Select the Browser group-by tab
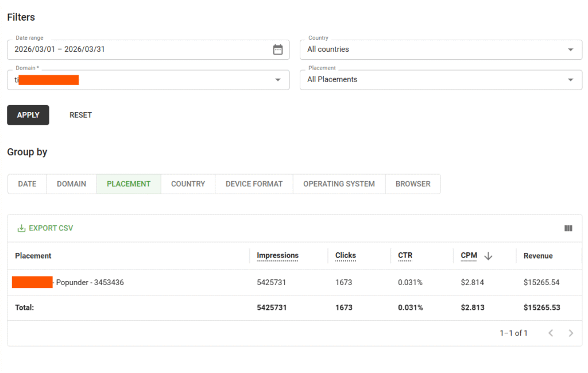This screenshot has width=588, height=373. click(413, 184)
